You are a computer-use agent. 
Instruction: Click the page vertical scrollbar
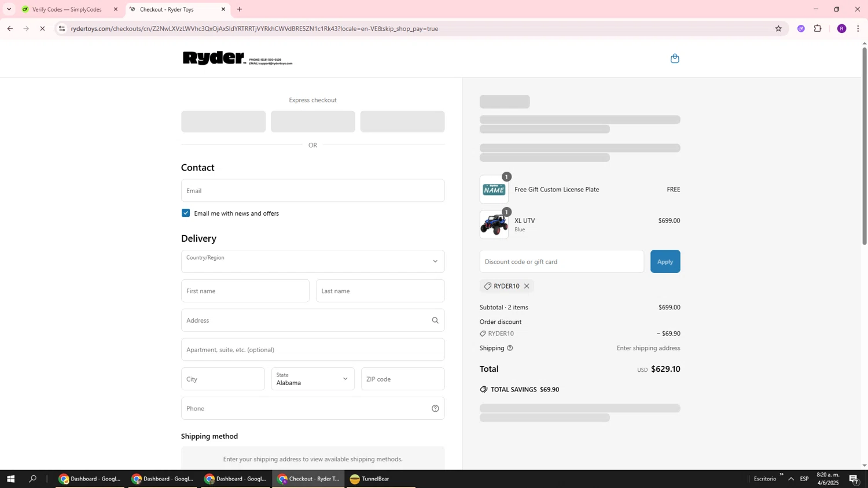point(865,146)
